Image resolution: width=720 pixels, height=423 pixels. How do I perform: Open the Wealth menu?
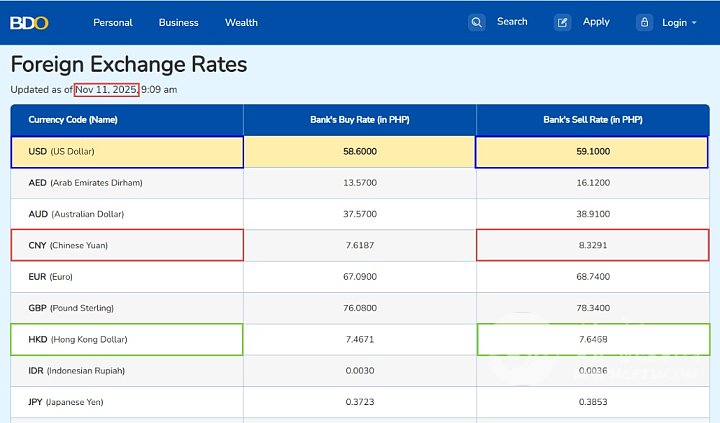pos(241,22)
